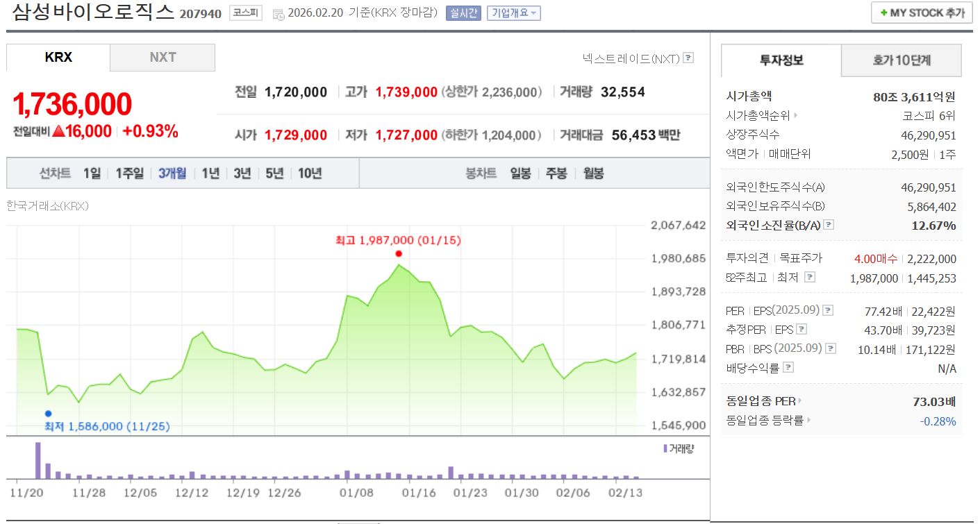The height and width of the screenshot is (524, 980).
Task: Click help icon next to 52주최고 최저
Action: [x=809, y=277]
